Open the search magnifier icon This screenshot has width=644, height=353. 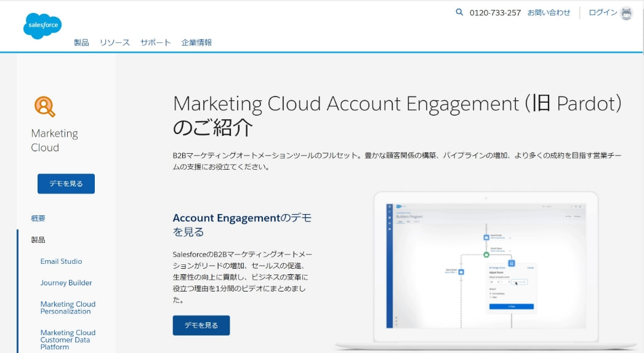459,12
